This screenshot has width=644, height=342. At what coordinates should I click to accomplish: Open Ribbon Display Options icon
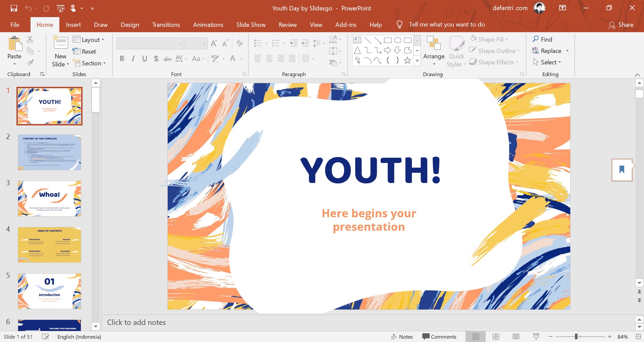point(562,8)
